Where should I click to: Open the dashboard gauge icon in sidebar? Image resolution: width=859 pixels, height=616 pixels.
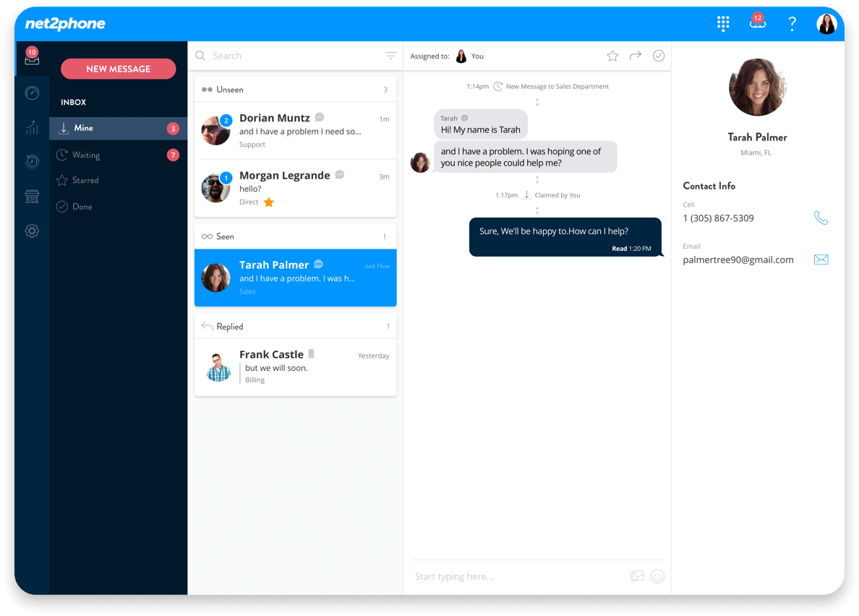click(x=32, y=93)
